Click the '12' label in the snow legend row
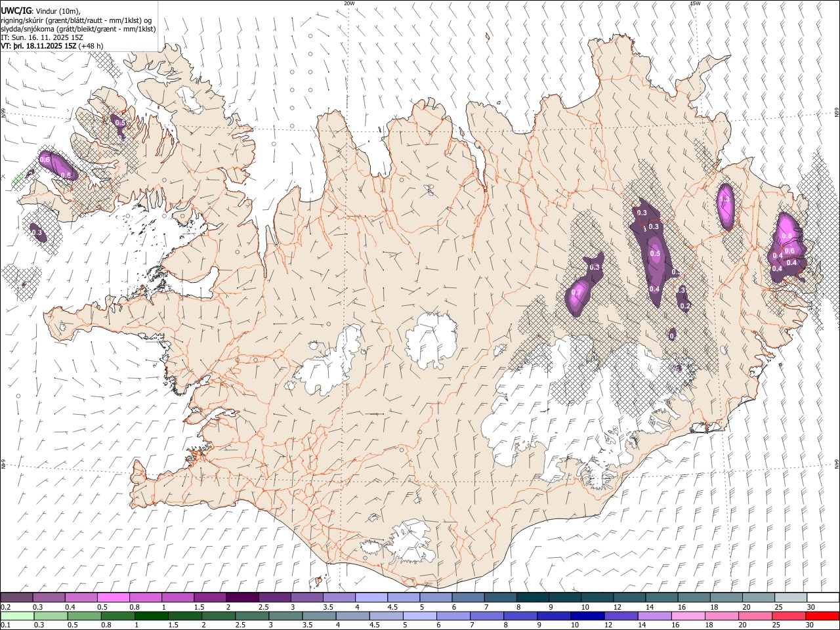This screenshot has width=840, height=630. (x=618, y=607)
